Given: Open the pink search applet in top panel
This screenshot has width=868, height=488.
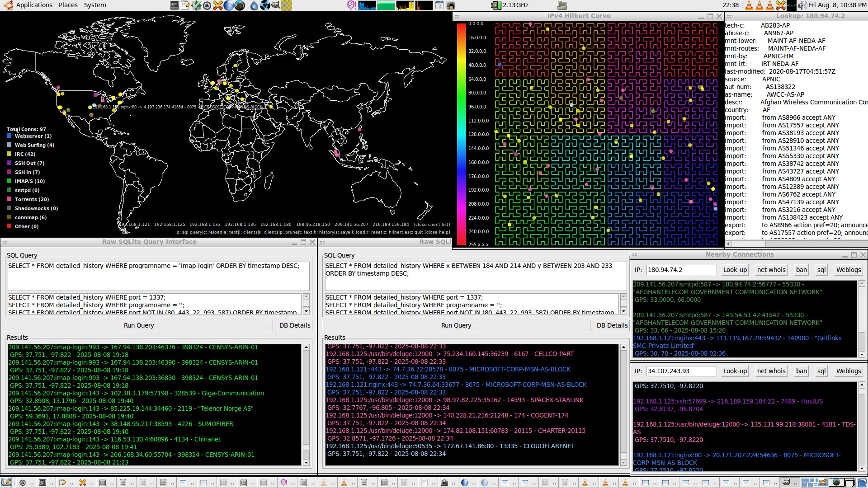Looking at the screenshot, I should (x=352, y=5).
